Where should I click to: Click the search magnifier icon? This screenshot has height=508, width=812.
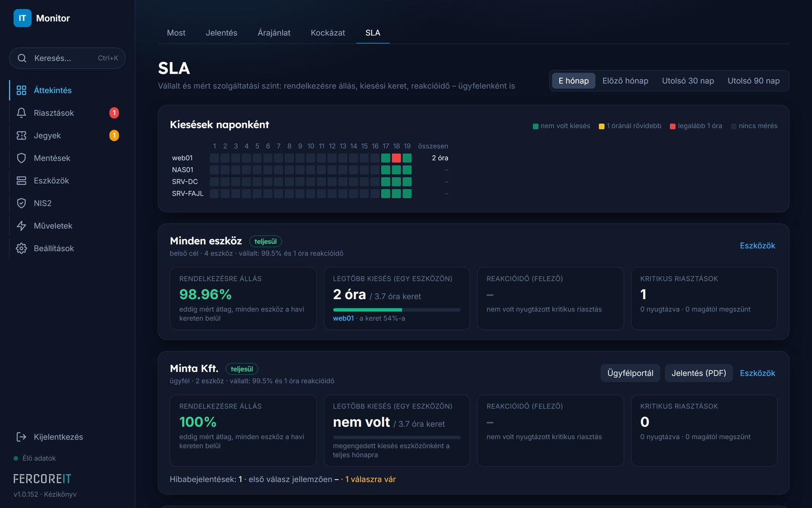[x=22, y=58]
